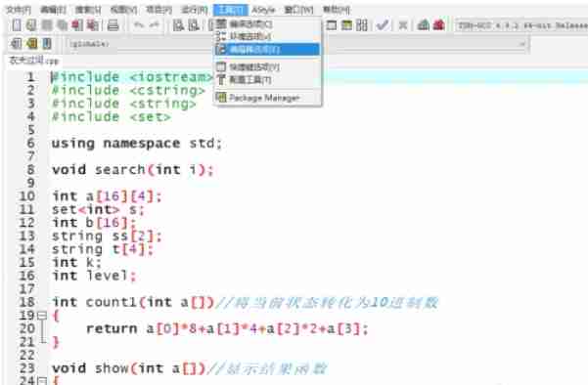
Task: Click the Print toolbar icon
Action: 113,25
